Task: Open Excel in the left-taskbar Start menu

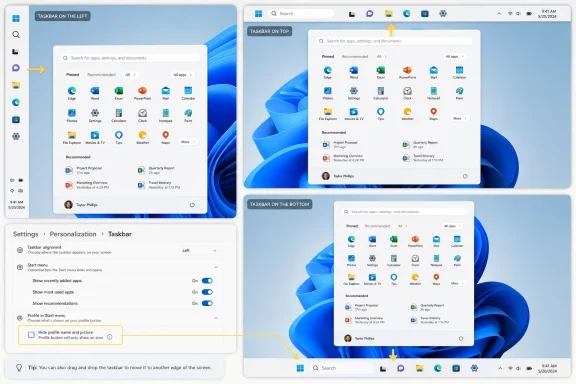Action: tap(119, 93)
